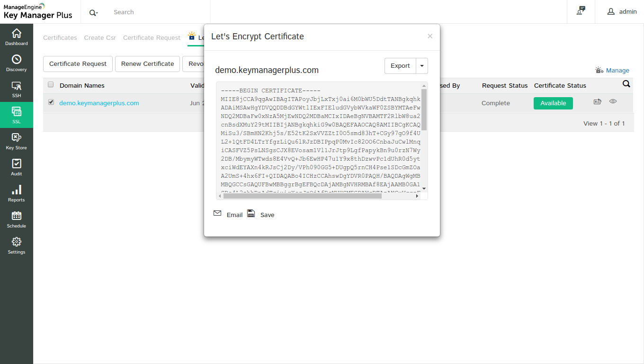Uncheck the demo.keymanagerplus.com row checkbox

(x=51, y=102)
